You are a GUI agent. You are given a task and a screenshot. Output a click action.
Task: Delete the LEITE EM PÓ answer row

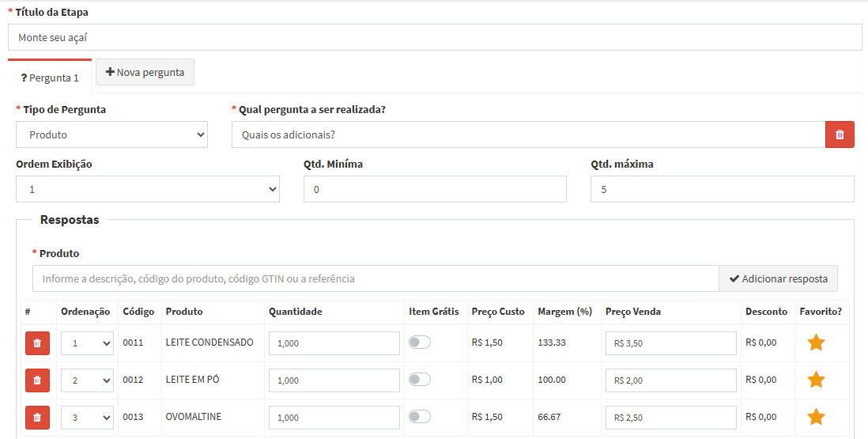[x=37, y=380]
